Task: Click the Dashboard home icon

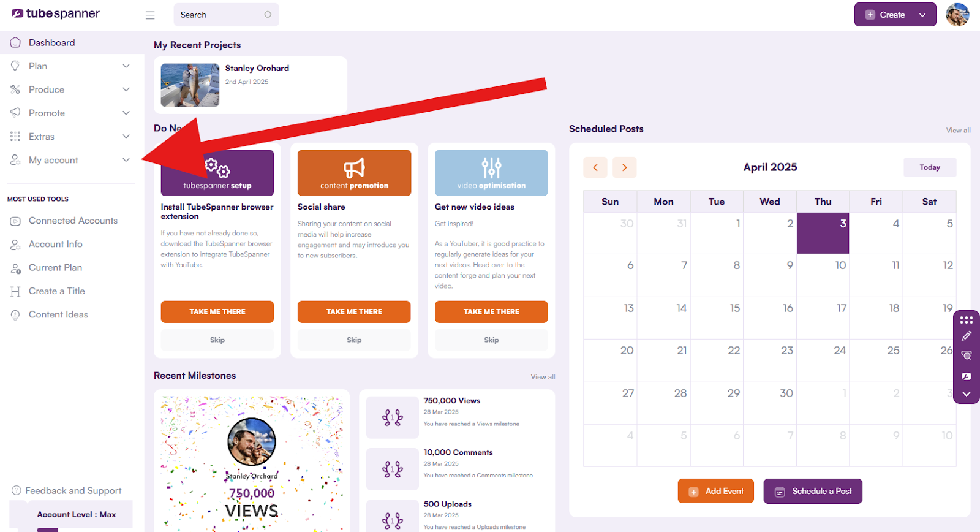Action: [x=15, y=42]
